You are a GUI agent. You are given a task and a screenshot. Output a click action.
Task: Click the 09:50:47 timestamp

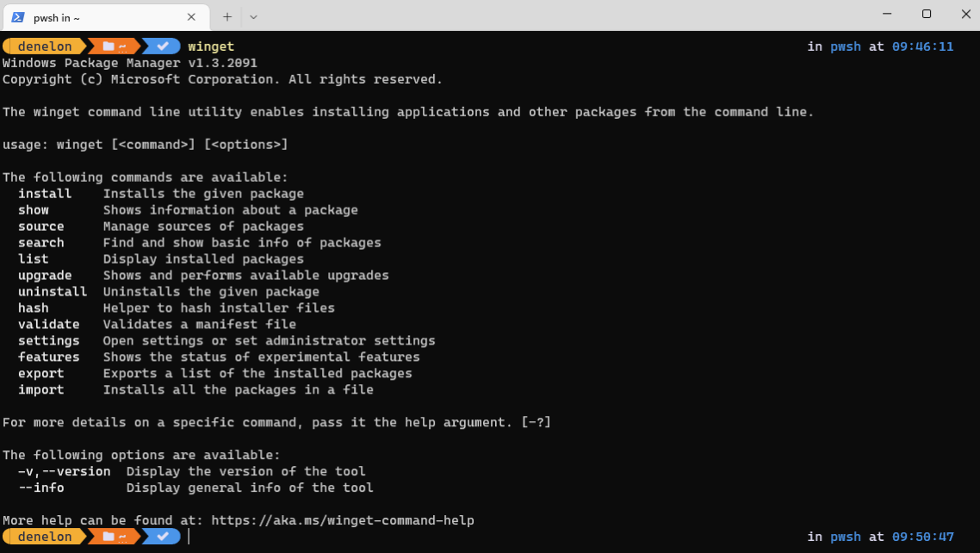point(922,537)
